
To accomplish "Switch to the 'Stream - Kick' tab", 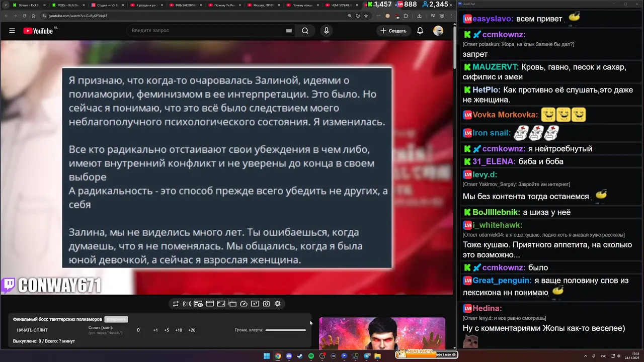I will tap(30, 5).
